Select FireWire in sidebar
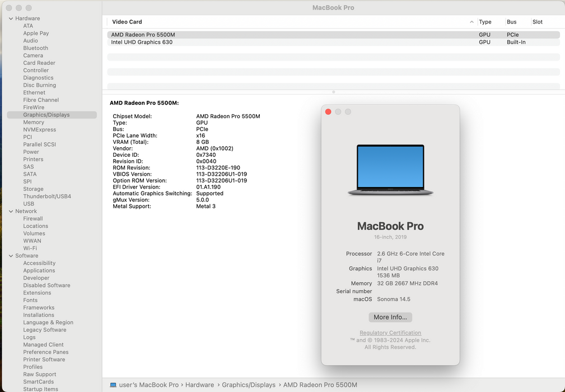565x392 pixels. [x=34, y=108]
